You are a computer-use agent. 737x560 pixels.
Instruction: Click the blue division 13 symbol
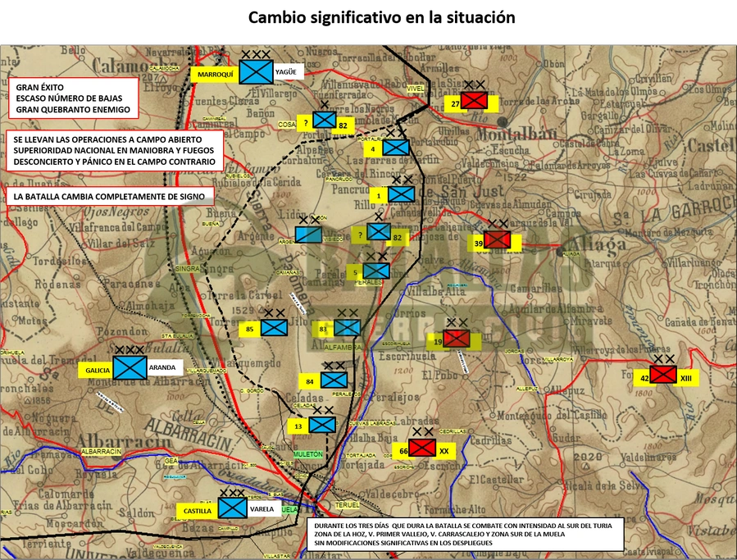pyautogui.click(x=322, y=425)
